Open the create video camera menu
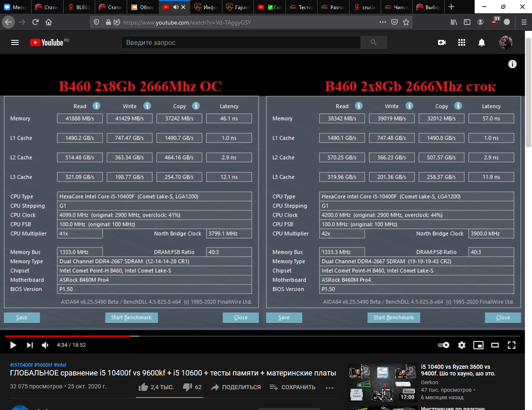 point(442,42)
